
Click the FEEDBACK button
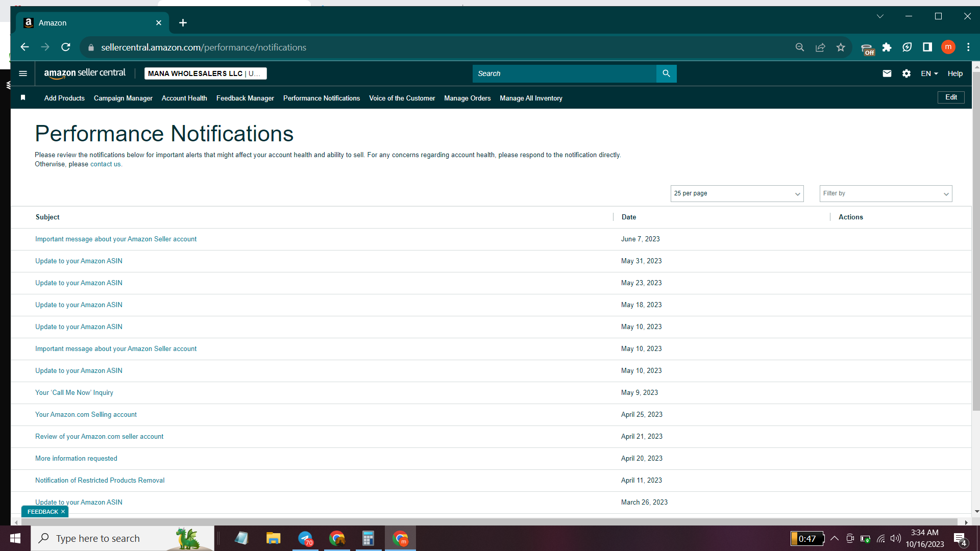tap(42, 512)
